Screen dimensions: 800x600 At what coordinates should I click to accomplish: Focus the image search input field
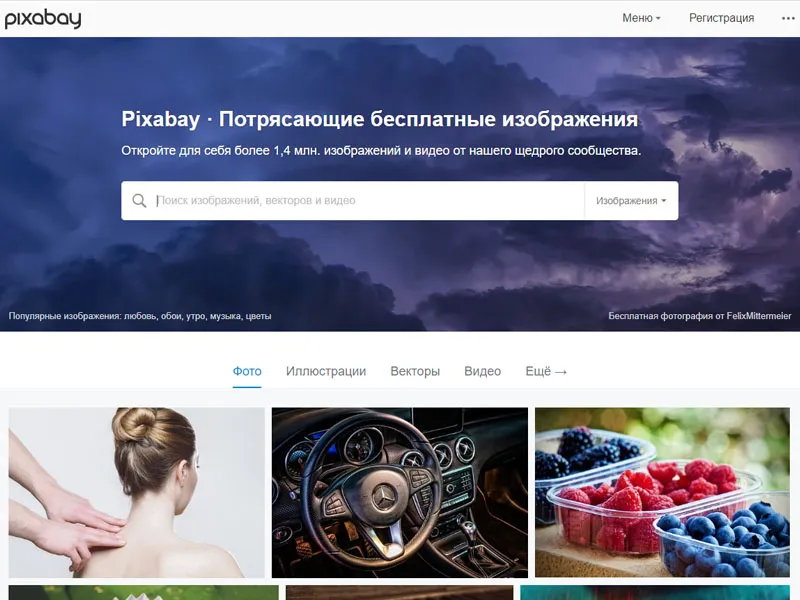pos(368,201)
